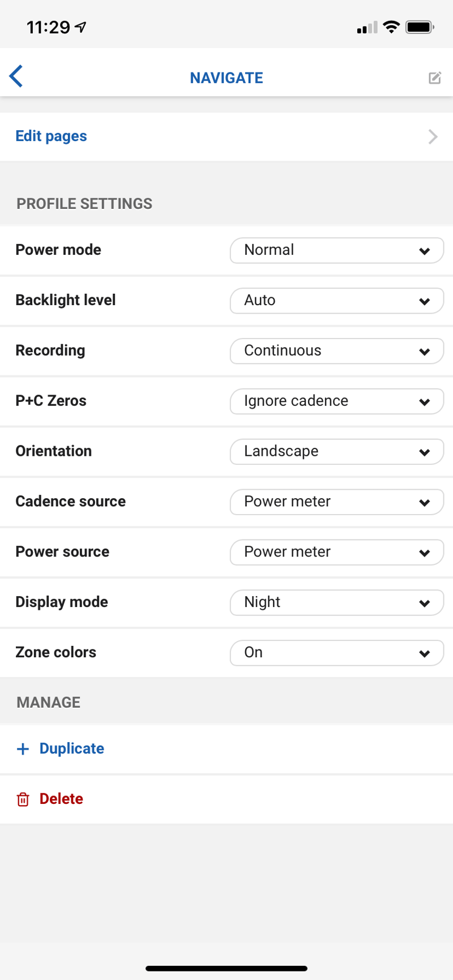Expand the Backlight level dropdown
The width and height of the screenshot is (453, 980).
pos(336,301)
